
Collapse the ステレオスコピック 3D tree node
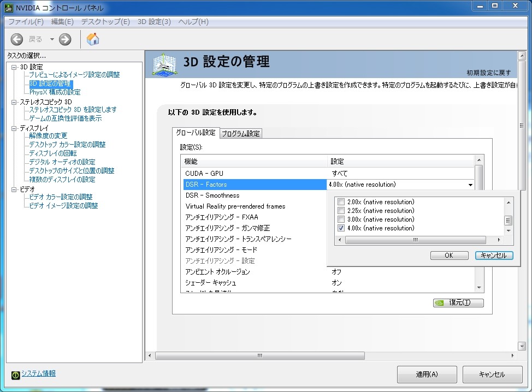[x=14, y=102]
